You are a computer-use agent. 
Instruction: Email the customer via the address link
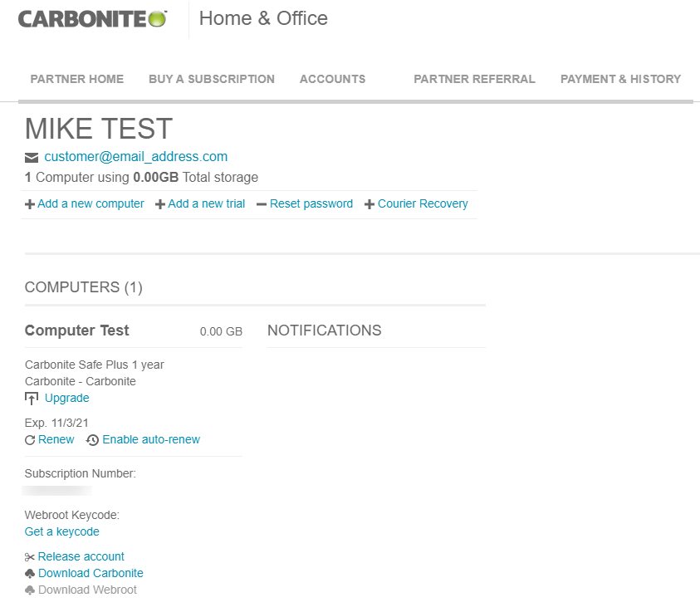(x=135, y=157)
